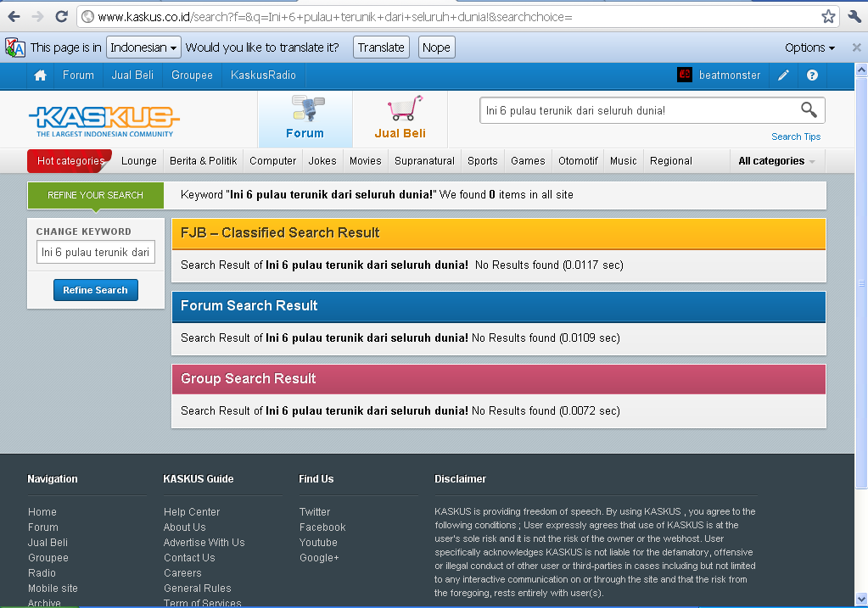Open Groupee in the top blue bar
The image size is (868, 608).
[192, 75]
